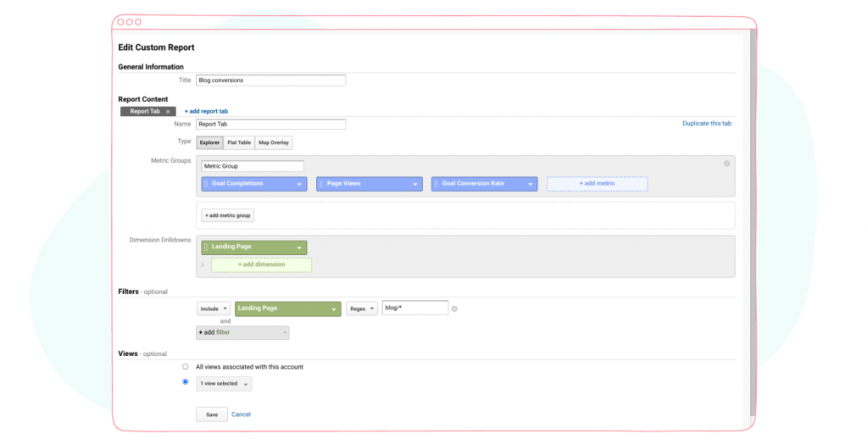868x445 pixels.
Task: Click the add report tab link
Action: pyautogui.click(x=206, y=111)
